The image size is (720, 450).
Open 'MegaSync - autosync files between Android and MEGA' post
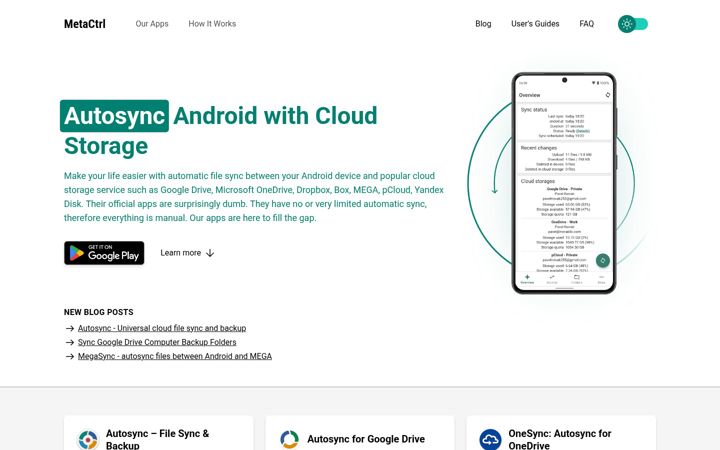[174, 356]
